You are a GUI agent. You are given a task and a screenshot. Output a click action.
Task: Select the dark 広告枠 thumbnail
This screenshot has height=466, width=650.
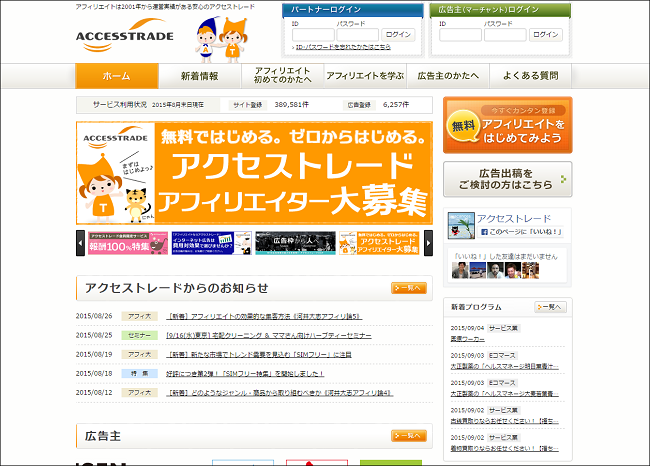296,243
